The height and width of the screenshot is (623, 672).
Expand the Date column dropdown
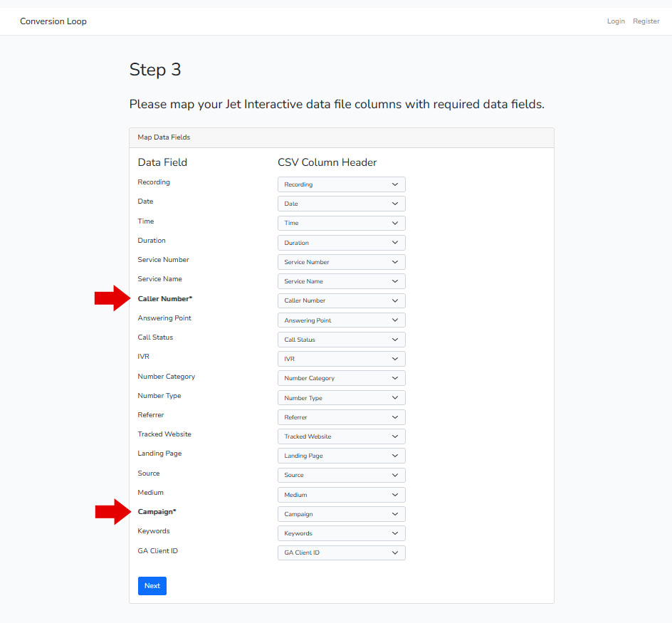(341, 204)
